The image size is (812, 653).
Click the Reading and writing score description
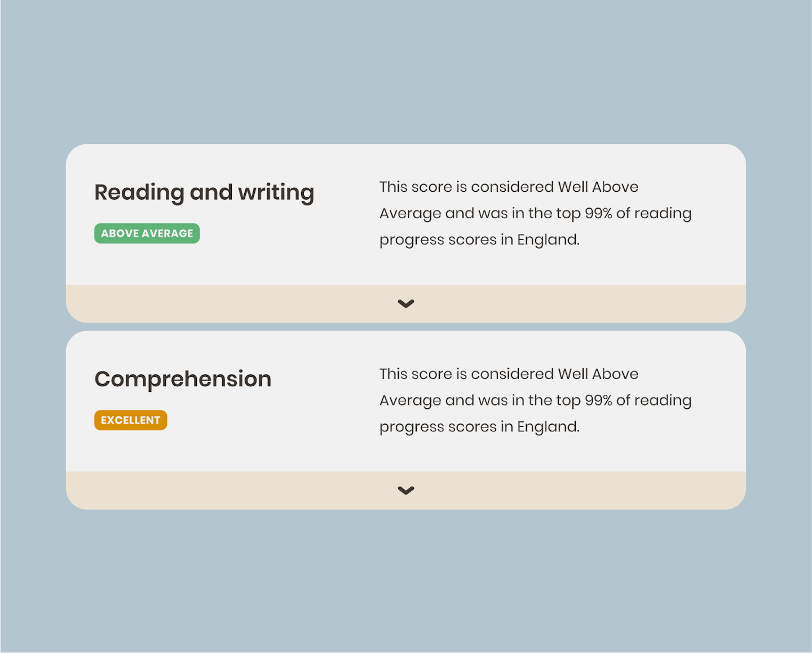coord(535,213)
